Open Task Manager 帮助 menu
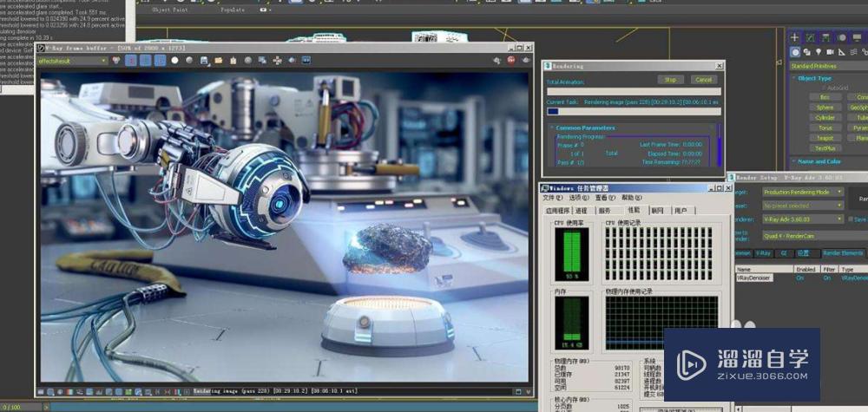Viewport: 868px width, 412px height. (631, 198)
